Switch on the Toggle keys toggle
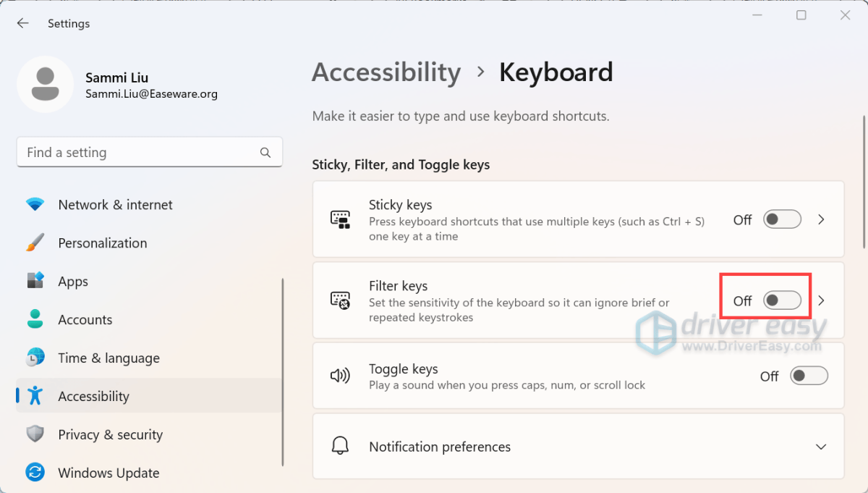Screen dimensions: 868x493 [x=808, y=376]
